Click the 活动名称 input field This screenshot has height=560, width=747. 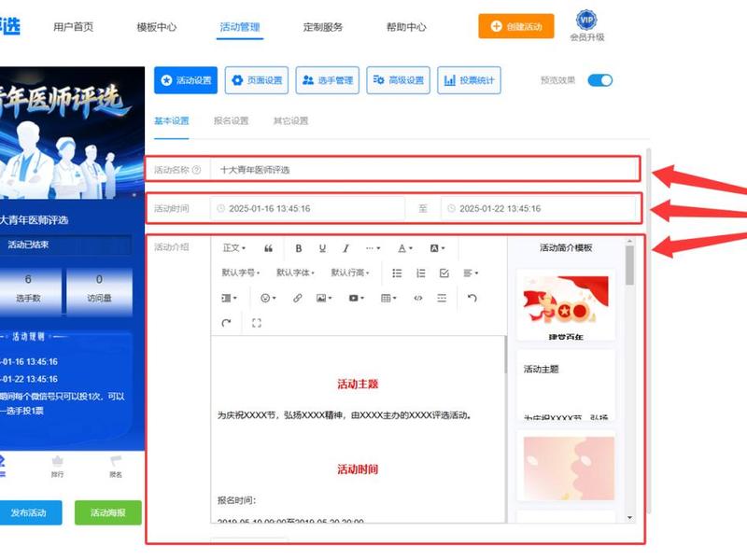tap(425, 170)
